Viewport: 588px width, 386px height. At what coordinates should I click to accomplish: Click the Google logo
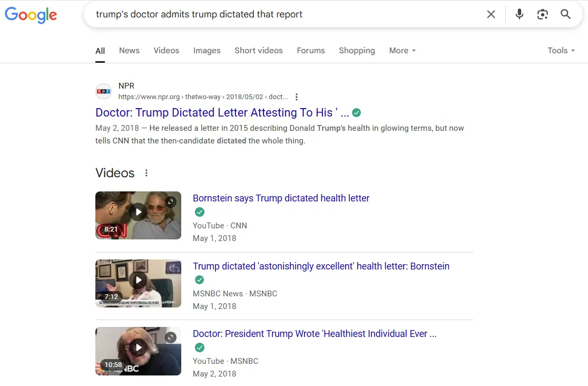point(31,15)
